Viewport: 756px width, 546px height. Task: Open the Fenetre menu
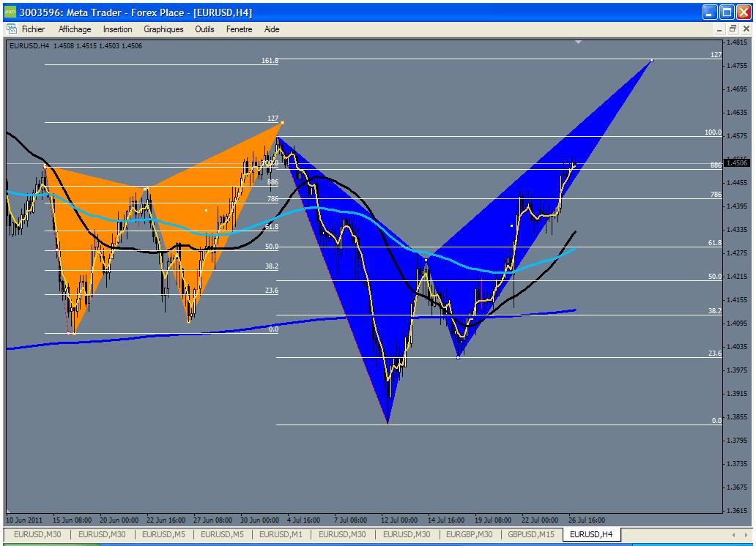click(x=239, y=29)
